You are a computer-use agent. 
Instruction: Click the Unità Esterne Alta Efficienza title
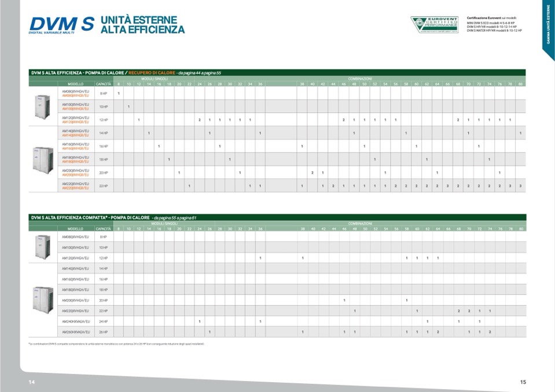[x=142, y=25]
